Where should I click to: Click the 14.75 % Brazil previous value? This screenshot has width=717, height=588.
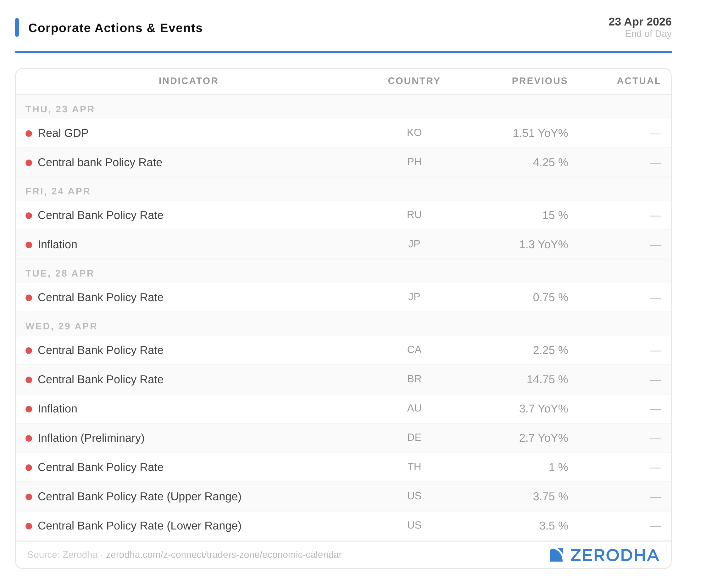click(x=547, y=379)
